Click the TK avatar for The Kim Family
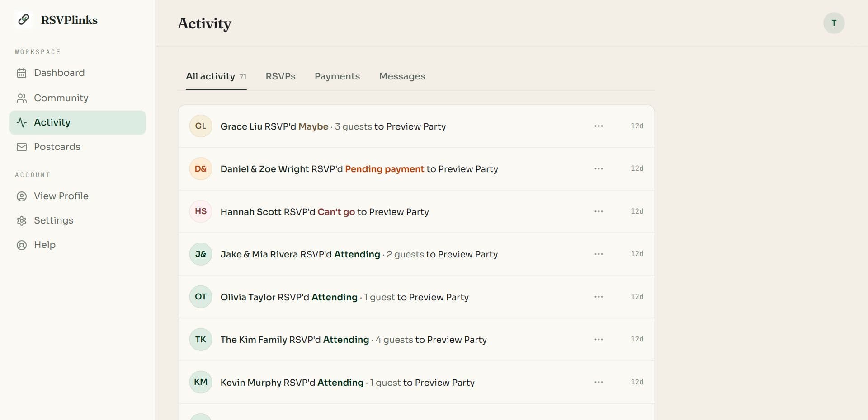Viewport: 868px width, 420px height. [x=201, y=340]
